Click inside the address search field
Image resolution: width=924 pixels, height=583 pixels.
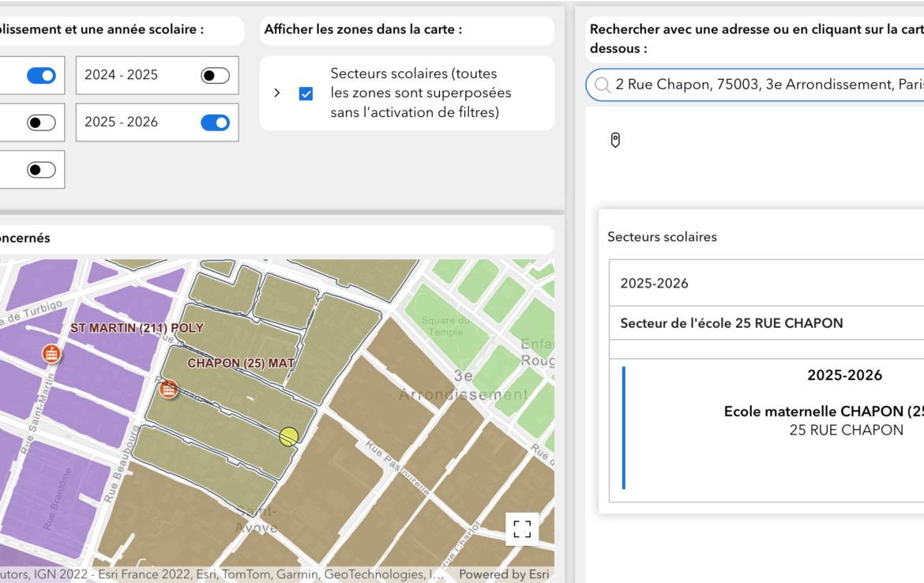tap(766, 85)
